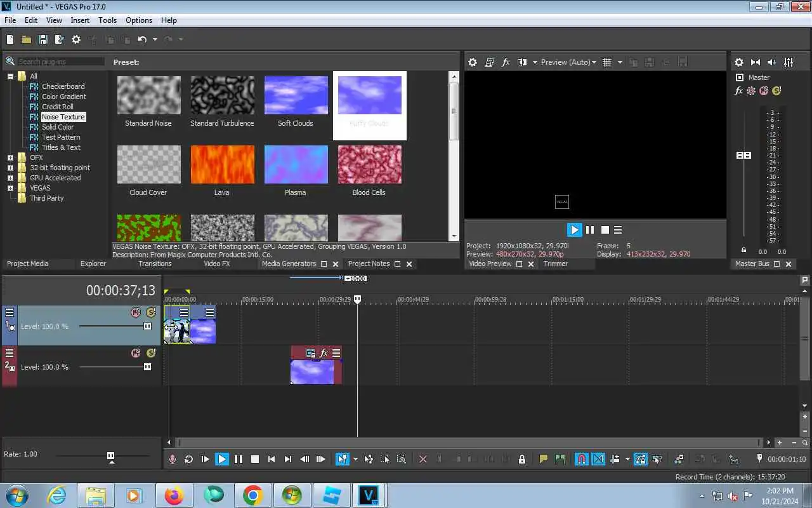Viewport: 812px width, 508px height.
Task: Toggle Automatic Crossfades icon
Action: (598, 459)
